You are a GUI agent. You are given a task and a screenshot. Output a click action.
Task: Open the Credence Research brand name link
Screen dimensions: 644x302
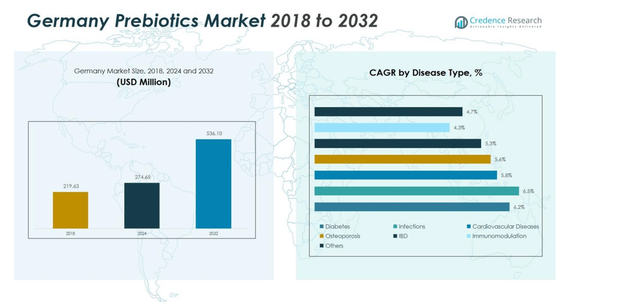[506, 21]
